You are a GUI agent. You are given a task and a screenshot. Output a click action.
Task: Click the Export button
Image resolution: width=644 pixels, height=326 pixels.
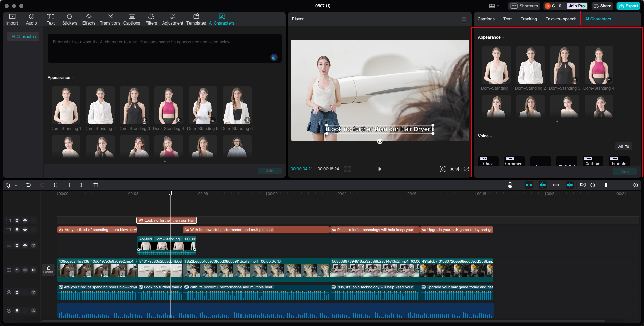point(628,6)
